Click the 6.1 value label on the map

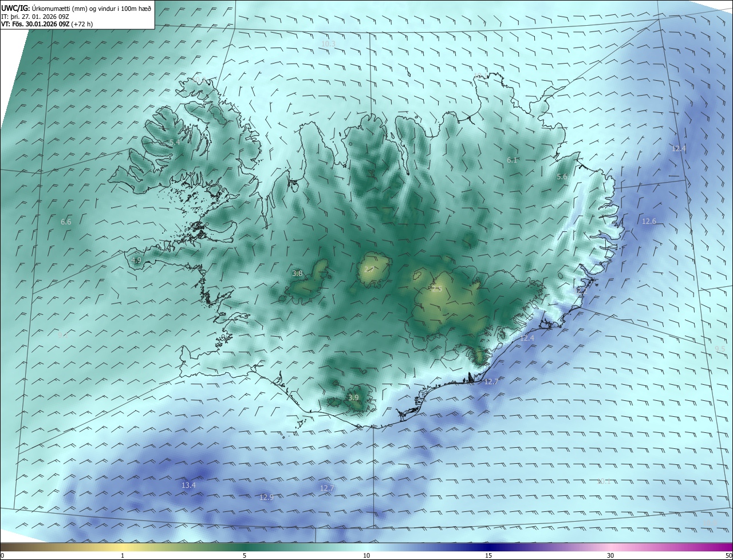point(512,160)
